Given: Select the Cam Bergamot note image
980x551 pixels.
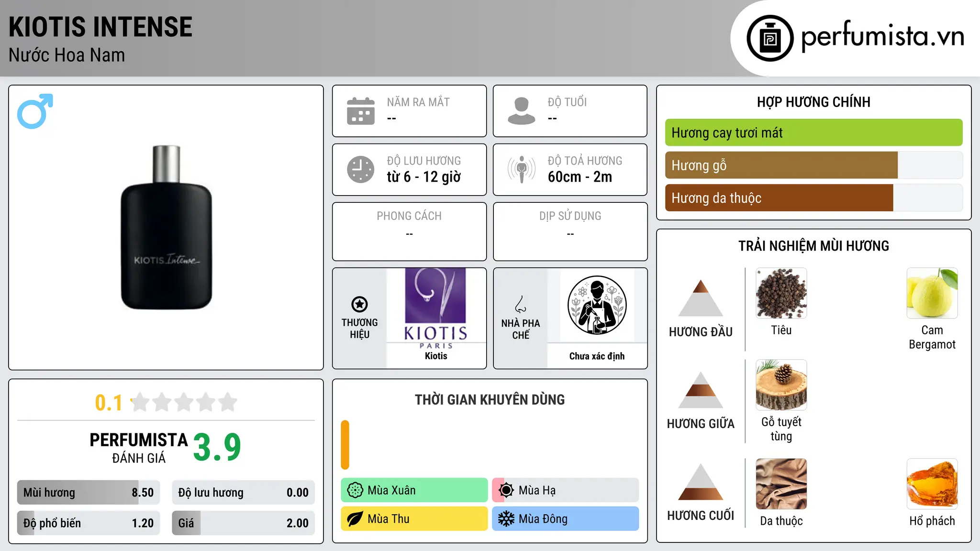Looking at the screenshot, I should click(x=932, y=293).
